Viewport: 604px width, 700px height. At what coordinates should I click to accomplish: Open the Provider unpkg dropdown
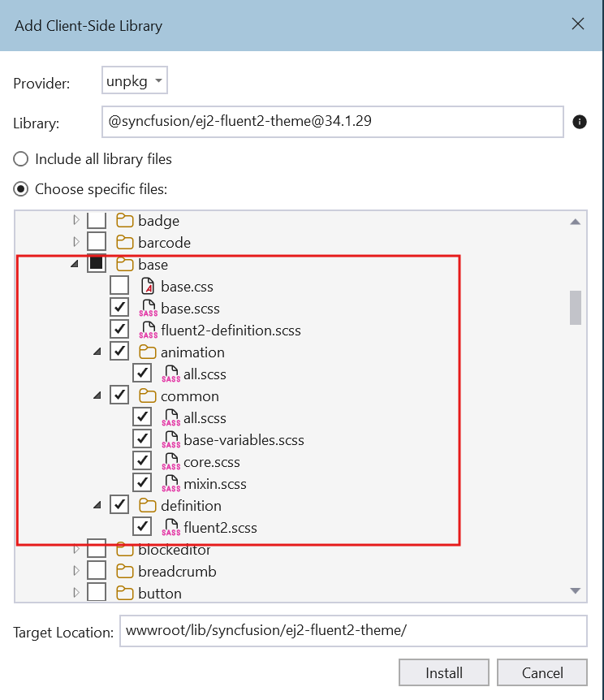click(x=135, y=80)
